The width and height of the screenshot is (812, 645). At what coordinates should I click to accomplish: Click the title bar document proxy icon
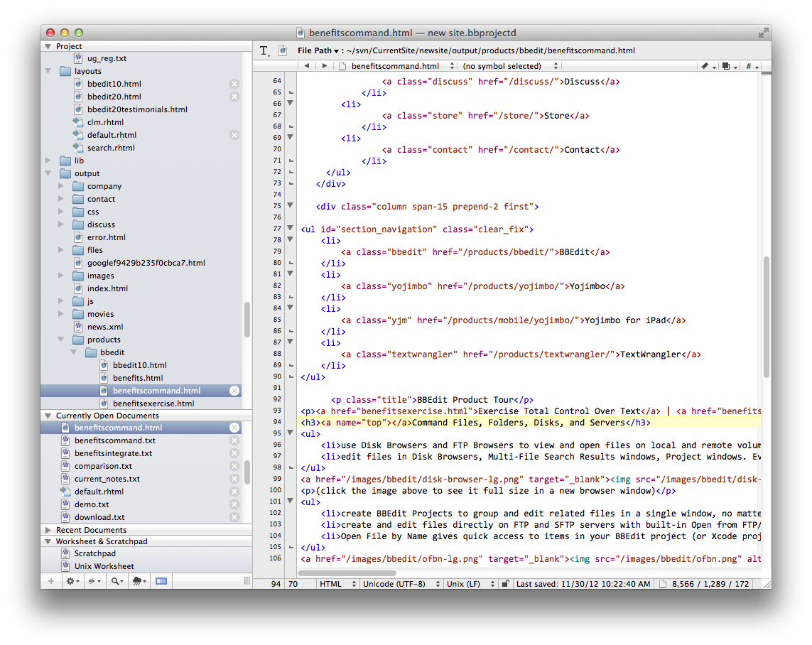pyautogui.click(x=301, y=33)
